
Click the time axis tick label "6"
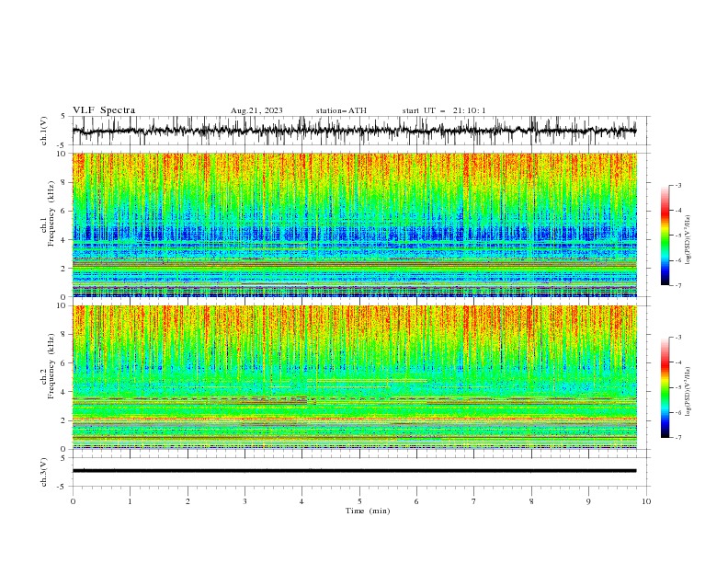[417, 501]
